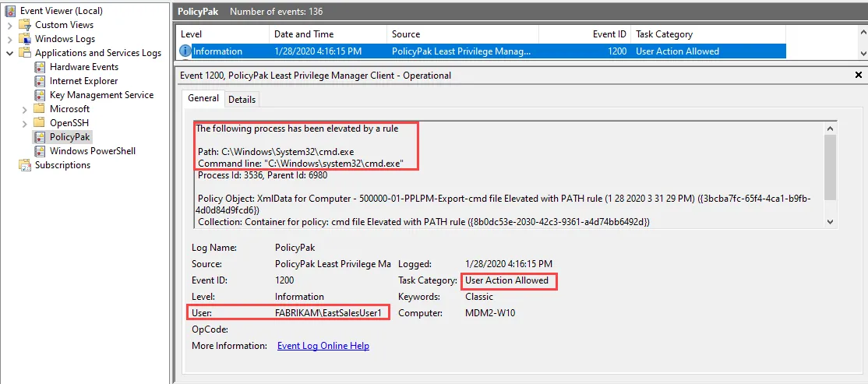Collapse Applications and Services Logs node
Image resolution: width=868 pixels, height=384 pixels.
tap(9, 53)
